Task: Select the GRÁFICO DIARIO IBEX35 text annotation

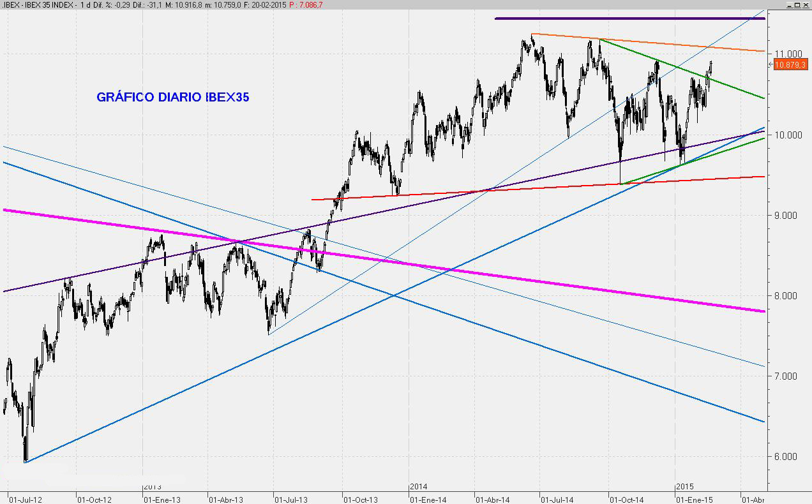Action: click(x=172, y=97)
